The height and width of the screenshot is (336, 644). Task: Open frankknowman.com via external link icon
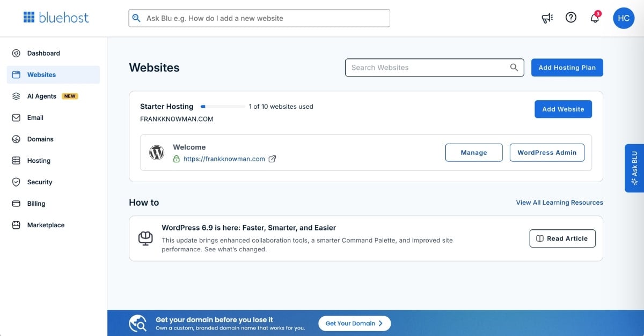272,159
